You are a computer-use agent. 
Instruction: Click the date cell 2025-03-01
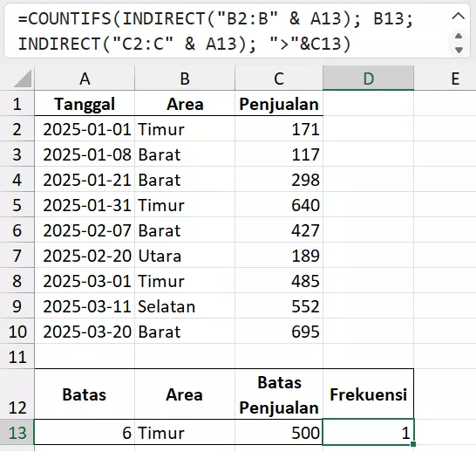click(x=85, y=281)
